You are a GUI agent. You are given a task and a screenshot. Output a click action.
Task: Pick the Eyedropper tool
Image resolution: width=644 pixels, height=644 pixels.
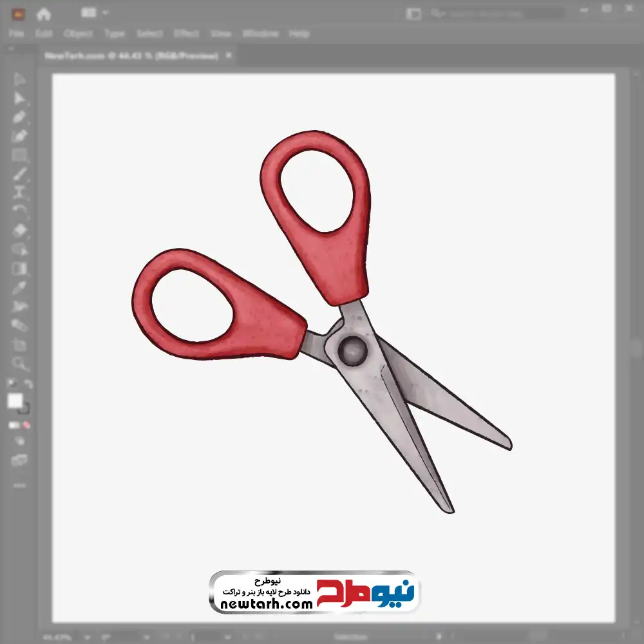pos(19,287)
